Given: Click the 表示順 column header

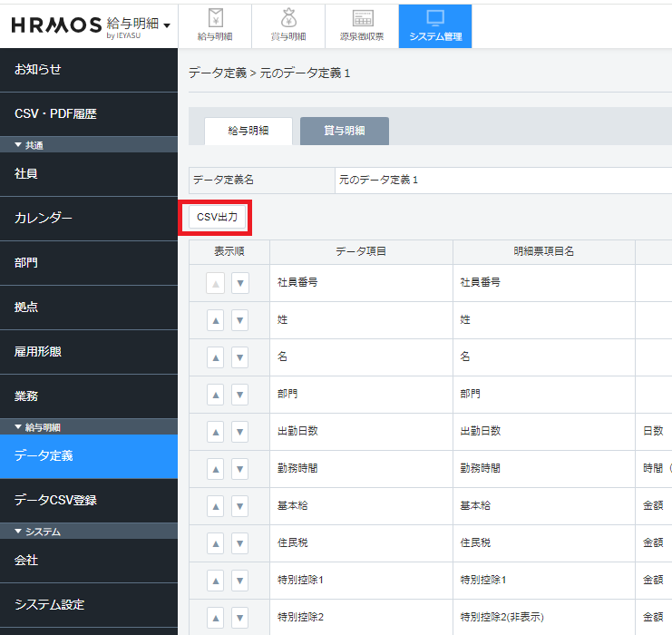Looking at the screenshot, I should 229,251.
